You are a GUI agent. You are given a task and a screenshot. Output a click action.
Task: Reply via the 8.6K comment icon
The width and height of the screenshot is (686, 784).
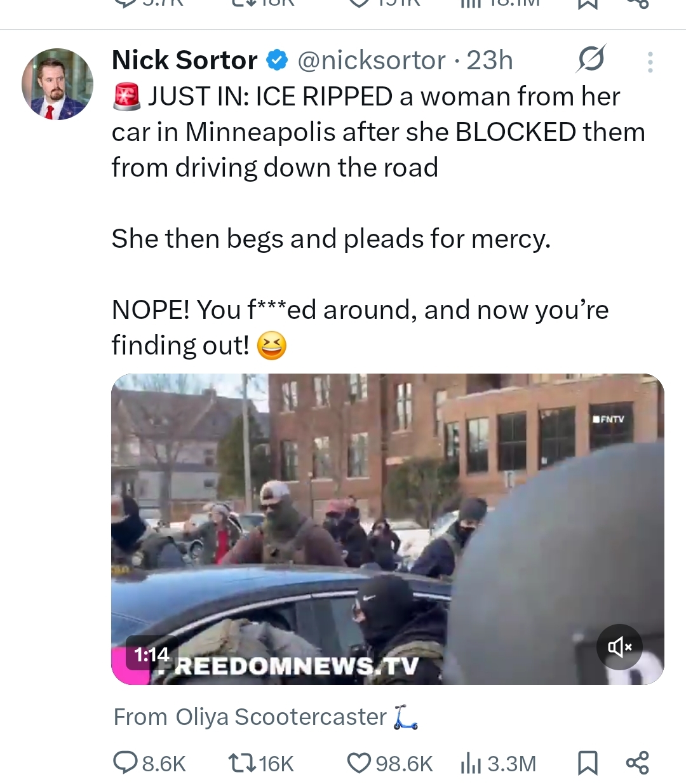[x=150, y=763]
